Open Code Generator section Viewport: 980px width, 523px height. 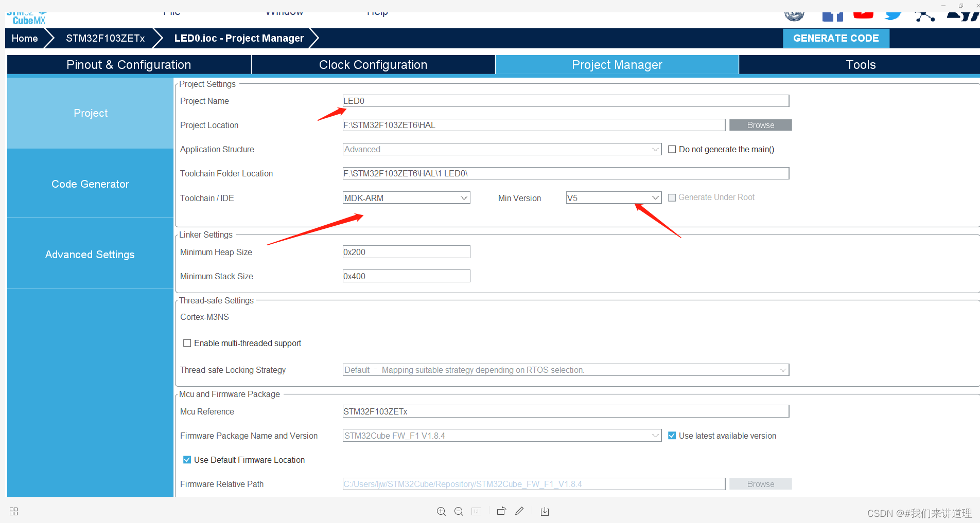91,184
